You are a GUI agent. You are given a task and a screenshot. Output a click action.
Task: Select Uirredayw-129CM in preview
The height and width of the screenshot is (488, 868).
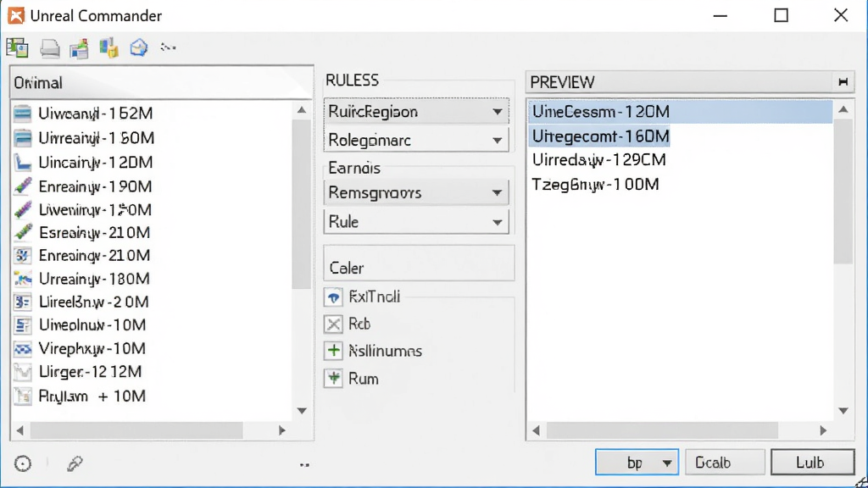599,160
